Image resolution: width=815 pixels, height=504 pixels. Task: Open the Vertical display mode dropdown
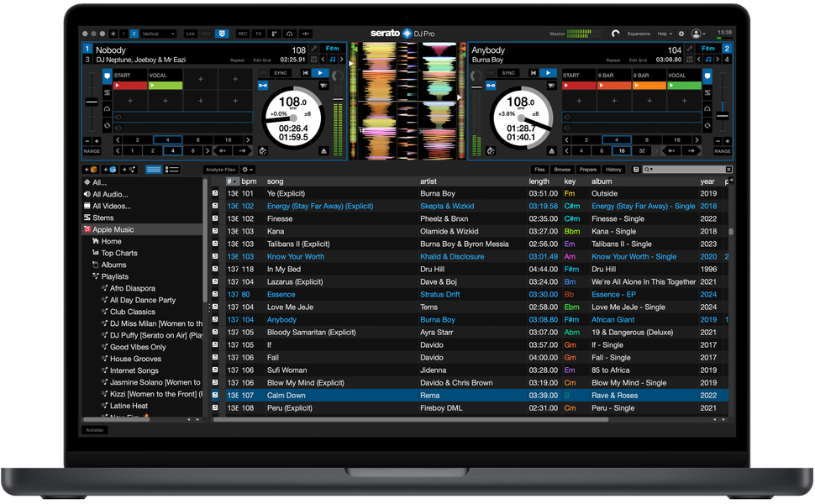174,34
